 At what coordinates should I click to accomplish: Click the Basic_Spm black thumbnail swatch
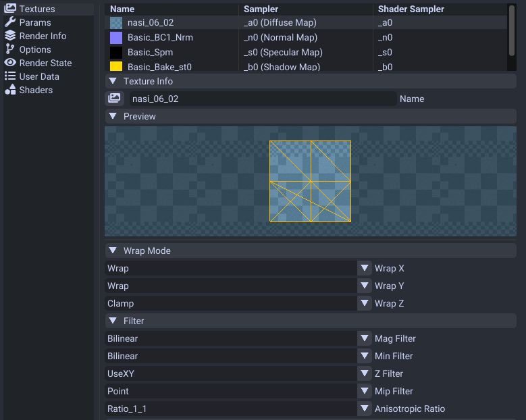(116, 53)
